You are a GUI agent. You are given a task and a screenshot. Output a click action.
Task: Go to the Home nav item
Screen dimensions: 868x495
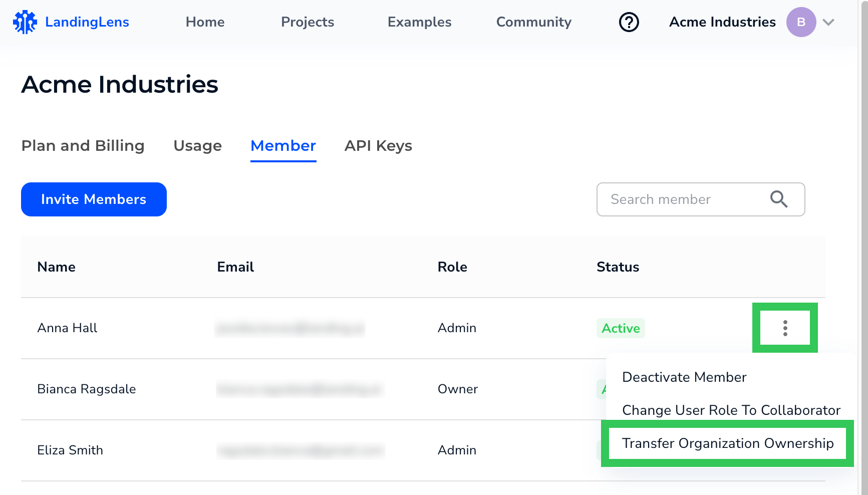coord(205,22)
